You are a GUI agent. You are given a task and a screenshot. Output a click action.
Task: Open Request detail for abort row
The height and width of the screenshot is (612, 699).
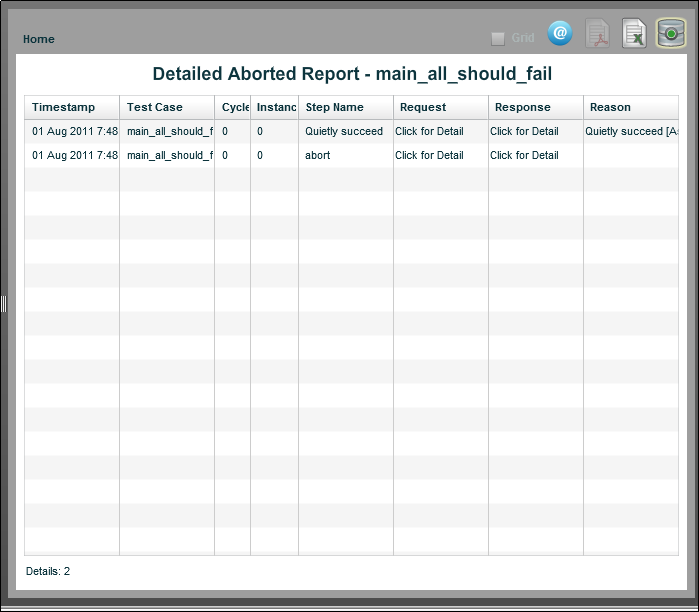[x=429, y=155]
